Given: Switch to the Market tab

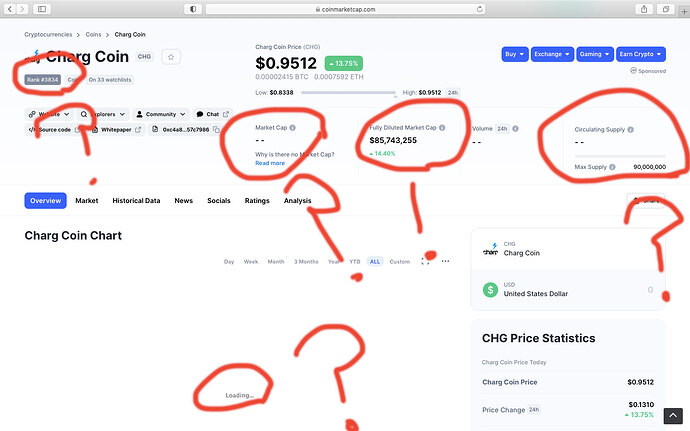Looking at the screenshot, I should point(87,200).
